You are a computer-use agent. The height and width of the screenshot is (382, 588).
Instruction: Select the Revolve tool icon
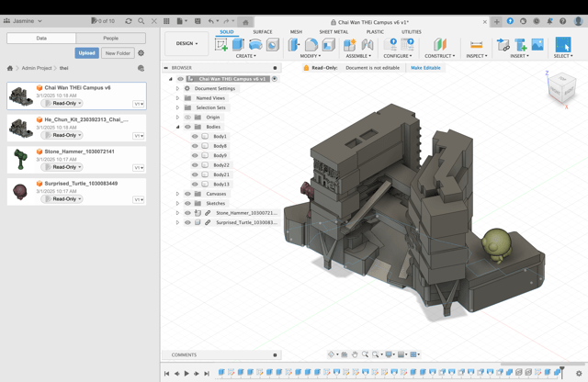255,45
